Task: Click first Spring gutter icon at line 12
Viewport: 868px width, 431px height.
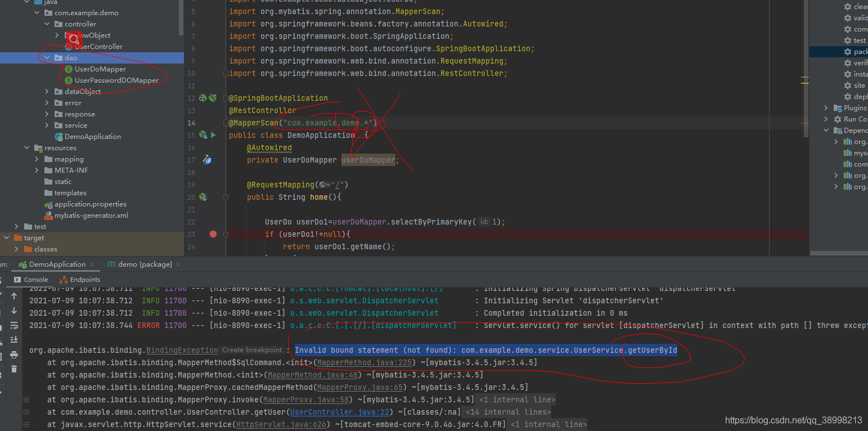Action: [x=203, y=98]
